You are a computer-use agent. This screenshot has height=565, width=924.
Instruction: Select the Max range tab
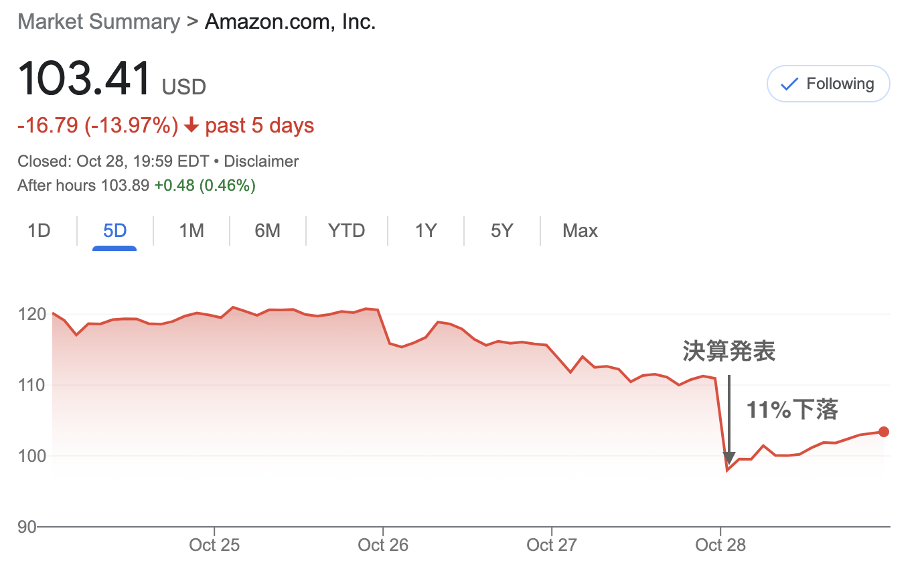580,231
